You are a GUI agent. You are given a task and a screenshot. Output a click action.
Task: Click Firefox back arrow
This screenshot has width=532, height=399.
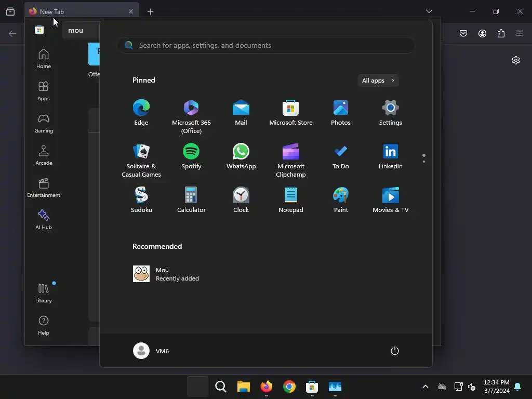[12, 33]
